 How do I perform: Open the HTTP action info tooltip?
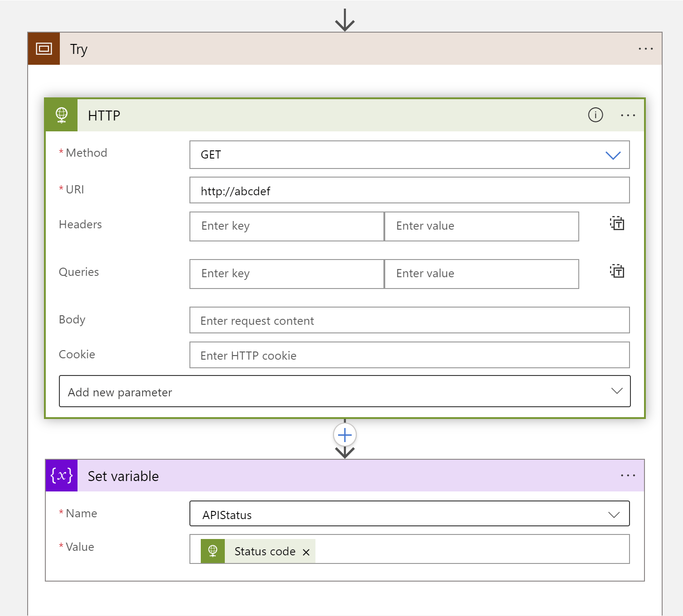[596, 115]
